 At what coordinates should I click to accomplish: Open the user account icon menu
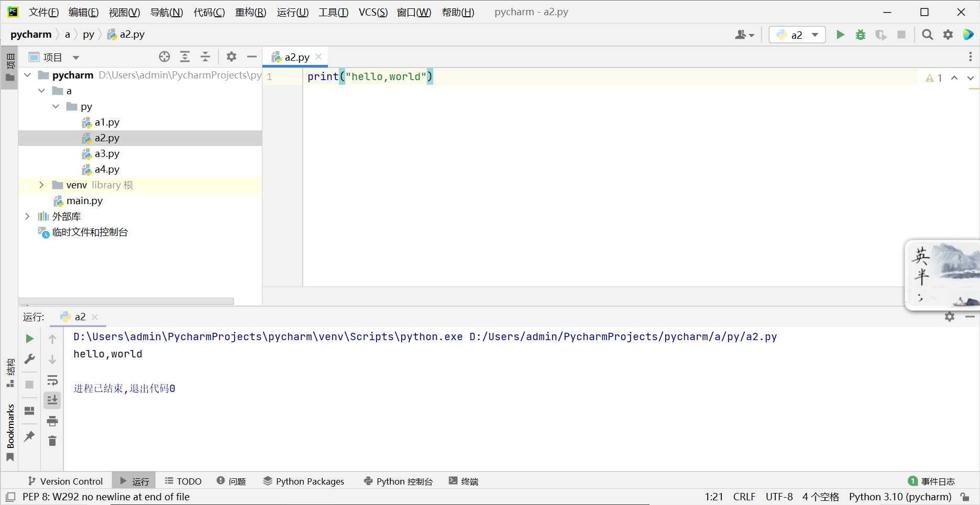(x=744, y=35)
